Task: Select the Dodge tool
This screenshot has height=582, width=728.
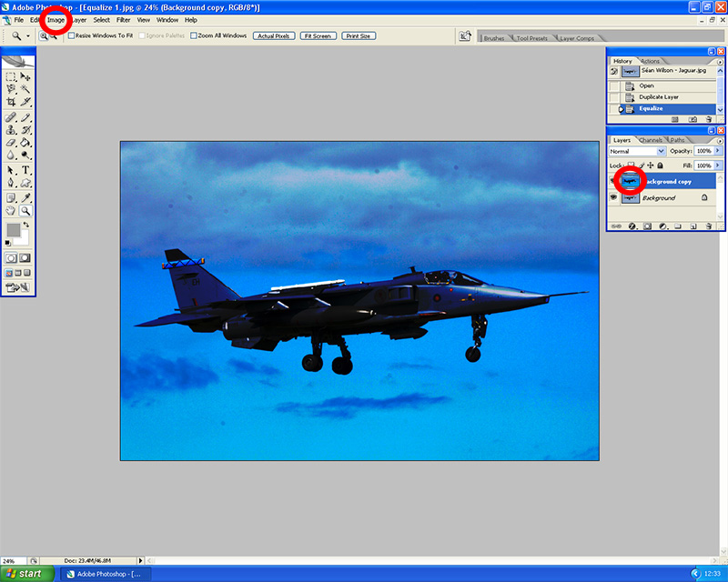Action: (25, 155)
